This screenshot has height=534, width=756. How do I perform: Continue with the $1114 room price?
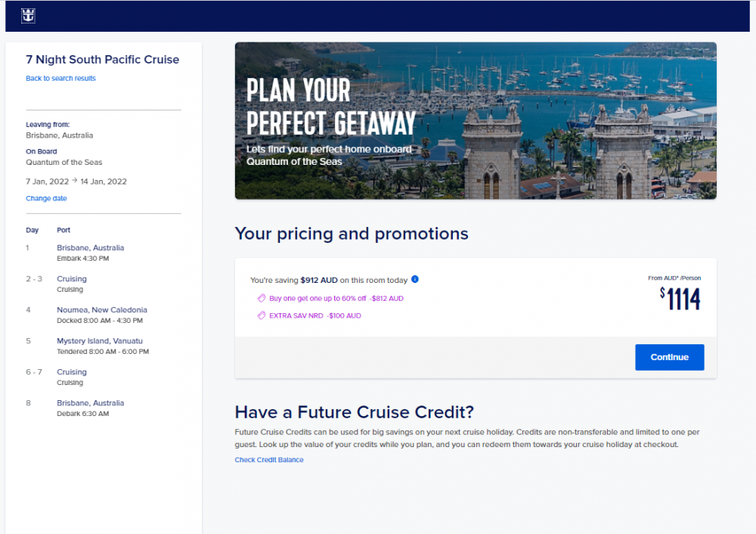tap(669, 357)
